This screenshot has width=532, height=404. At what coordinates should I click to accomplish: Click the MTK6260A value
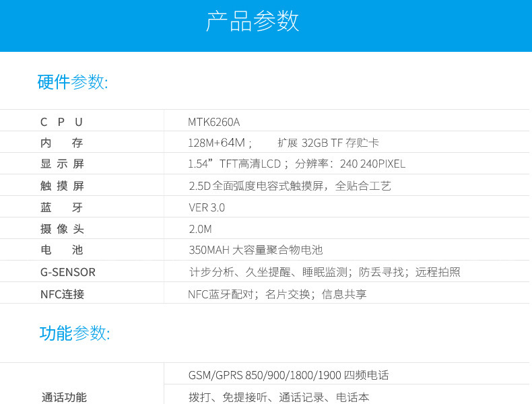213,122
